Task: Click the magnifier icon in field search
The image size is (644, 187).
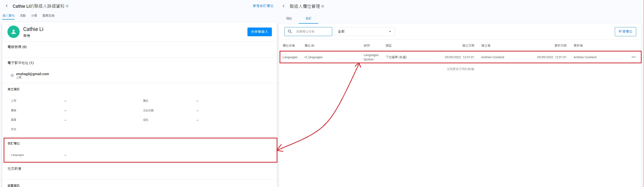Action: 290,31
